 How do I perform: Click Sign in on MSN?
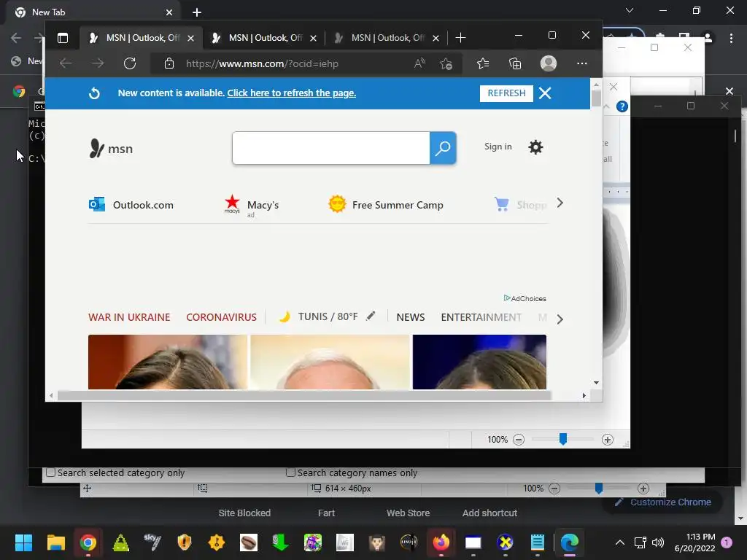click(x=498, y=147)
